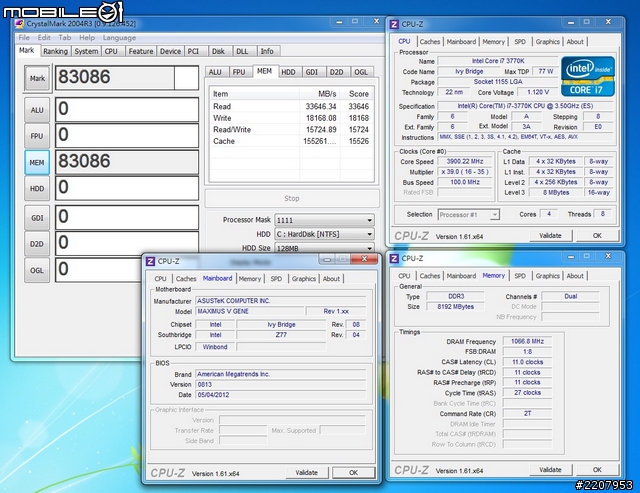Screen dimensions: 640x493
Task: Select the OGL results tab
Action: 361,72
